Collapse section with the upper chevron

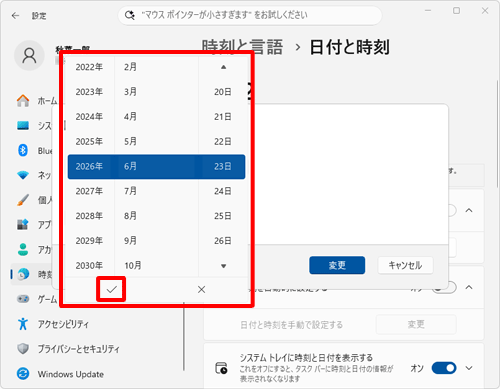click(x=469, y=210)
